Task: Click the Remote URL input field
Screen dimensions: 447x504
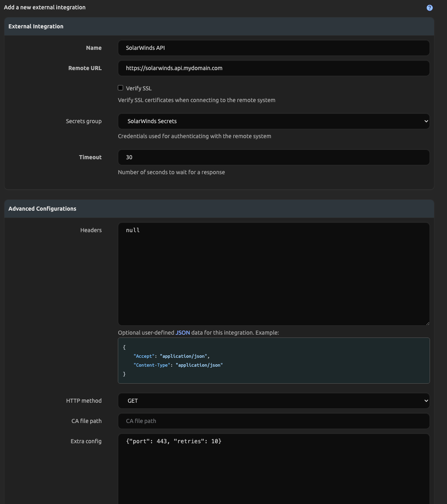Action: pyautogui.click(x=274, y=68)
